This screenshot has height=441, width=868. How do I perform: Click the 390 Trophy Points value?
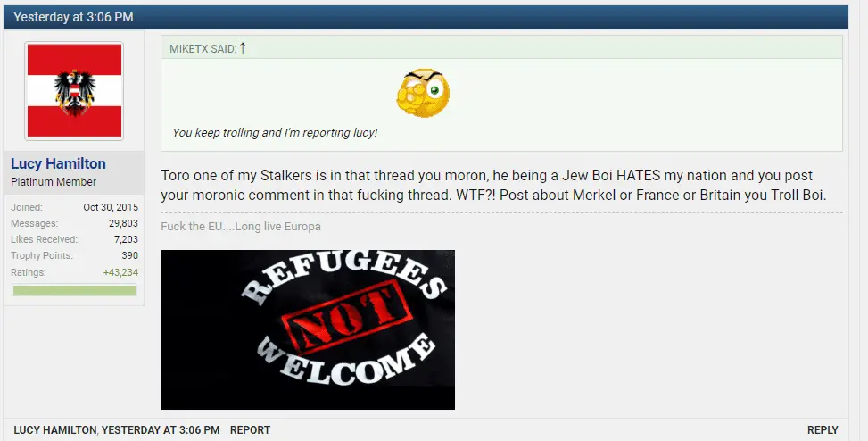[130, 255]
